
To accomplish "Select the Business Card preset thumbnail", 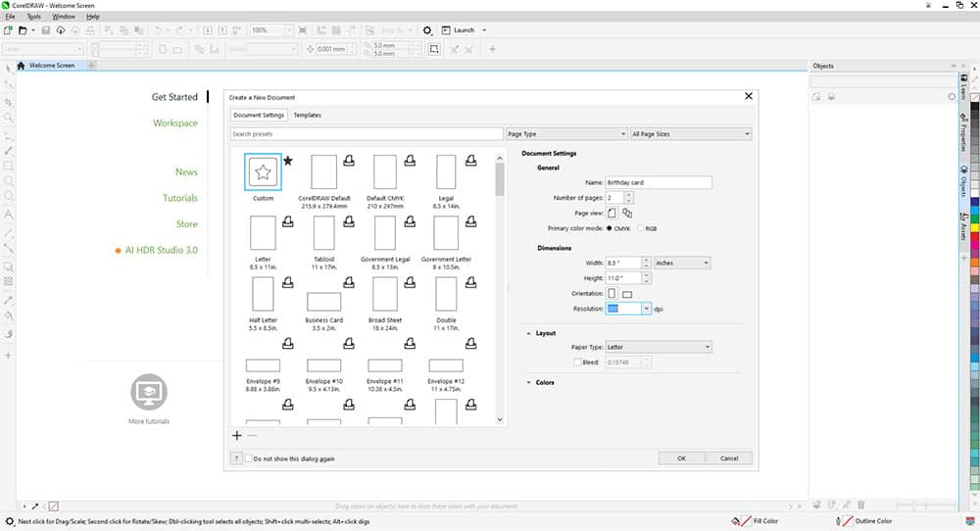I will click(x=323, y=302).
